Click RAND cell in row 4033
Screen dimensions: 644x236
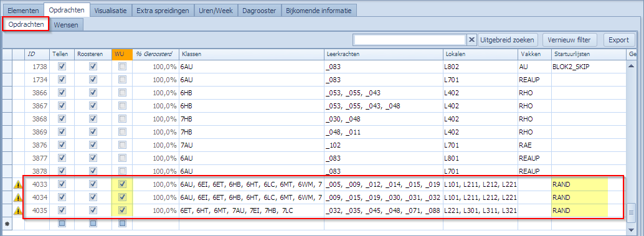click(588, 185)
